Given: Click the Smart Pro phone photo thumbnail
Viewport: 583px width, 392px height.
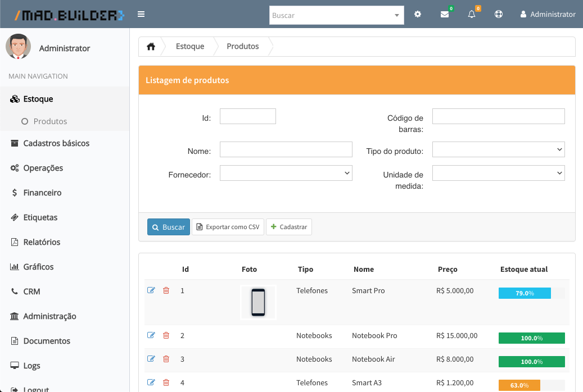Looking at the screenshot, I should (258, 302).
